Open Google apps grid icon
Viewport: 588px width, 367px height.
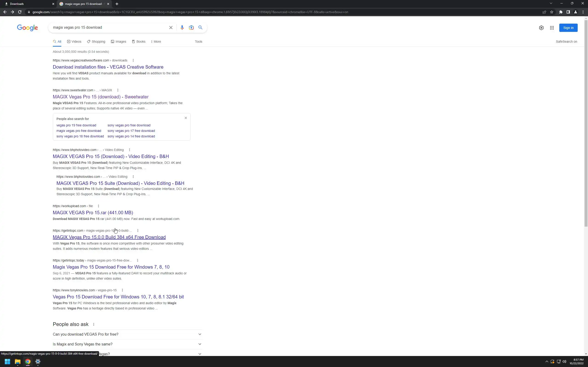pyautogui.click(x=552, y=28)
